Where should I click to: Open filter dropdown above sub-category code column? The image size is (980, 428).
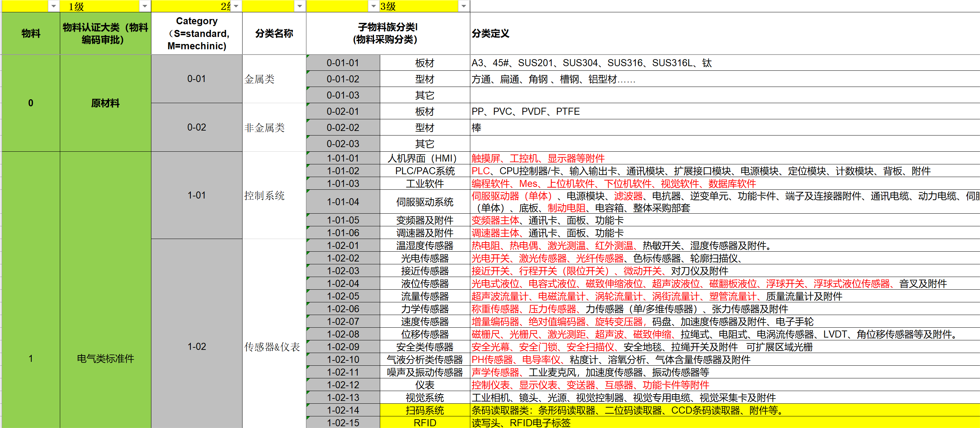(373, 6)
